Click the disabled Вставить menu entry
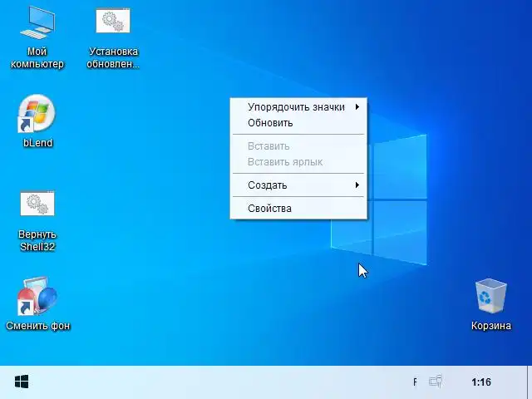 pos(298,146)
